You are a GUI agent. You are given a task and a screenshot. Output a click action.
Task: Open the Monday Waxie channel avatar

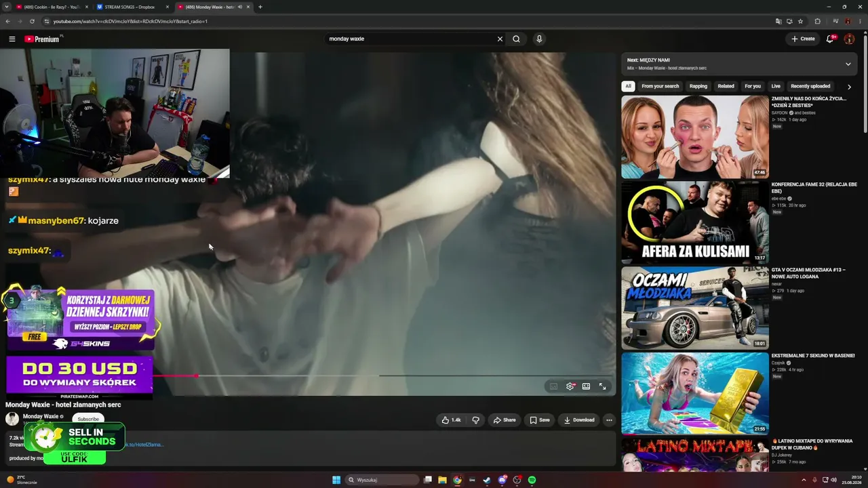pos(12,419)
